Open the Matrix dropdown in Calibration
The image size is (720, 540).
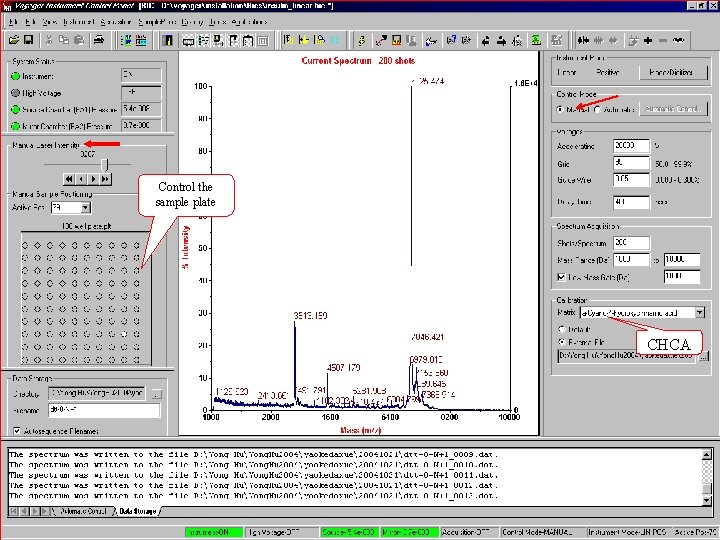(699, 313)
